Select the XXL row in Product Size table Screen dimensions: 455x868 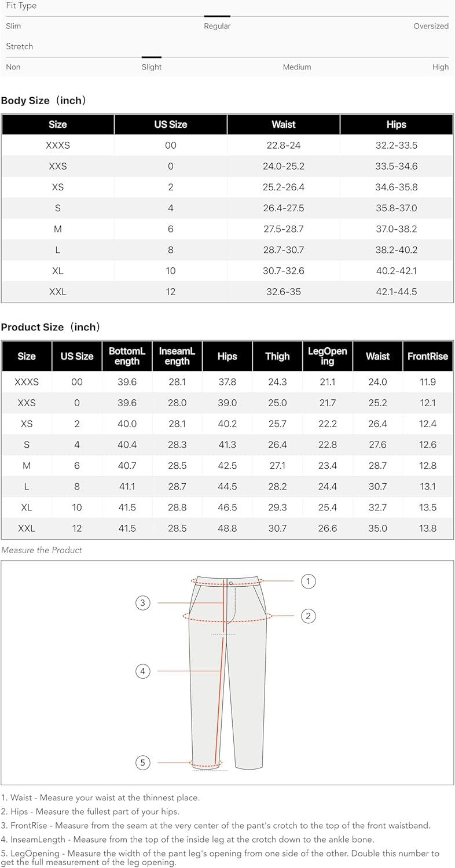coord(227,528)
